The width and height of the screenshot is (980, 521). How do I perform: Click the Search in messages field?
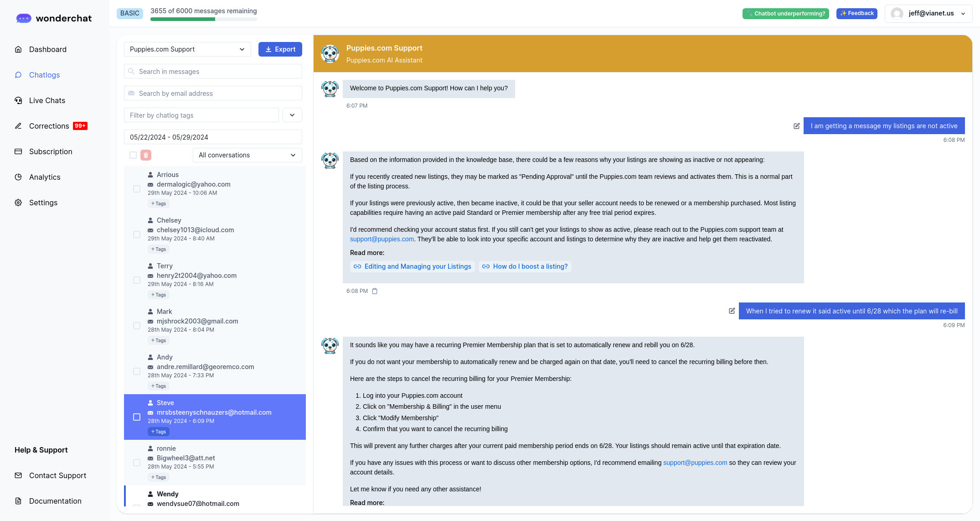tap(213, 71)
